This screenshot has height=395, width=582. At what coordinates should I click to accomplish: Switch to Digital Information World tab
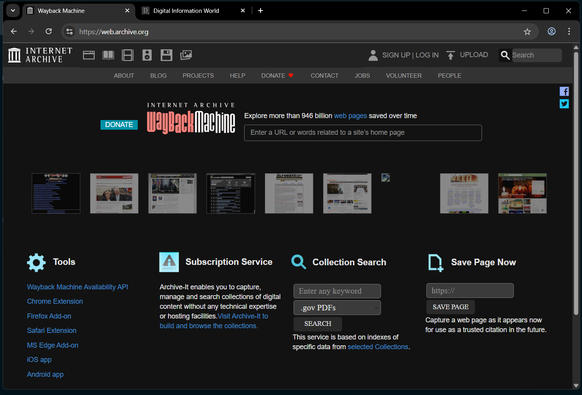point(194,11)
